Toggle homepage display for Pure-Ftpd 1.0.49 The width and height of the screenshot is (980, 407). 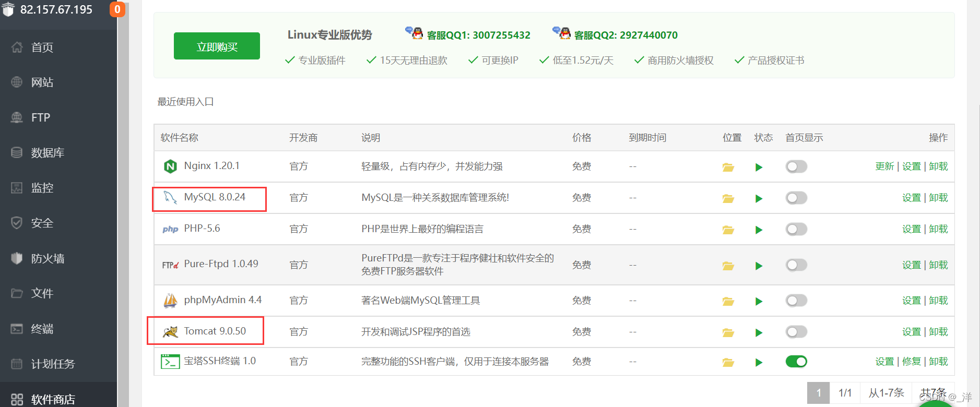[x=796, y=265]
